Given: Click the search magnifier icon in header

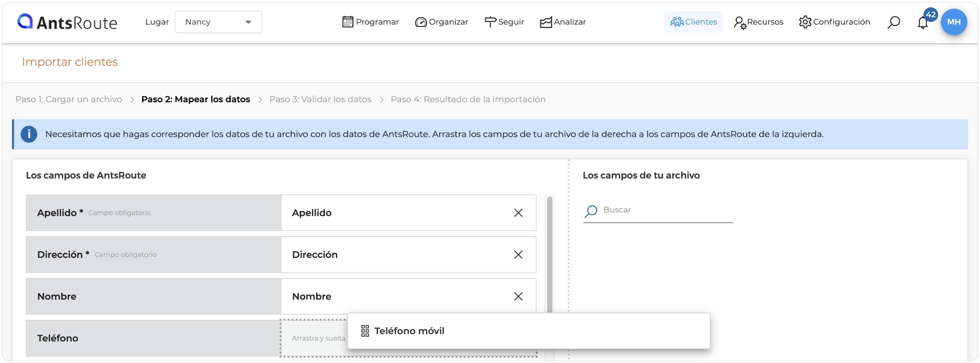Looking at the screenshot, I should click(x=893, y=22).
